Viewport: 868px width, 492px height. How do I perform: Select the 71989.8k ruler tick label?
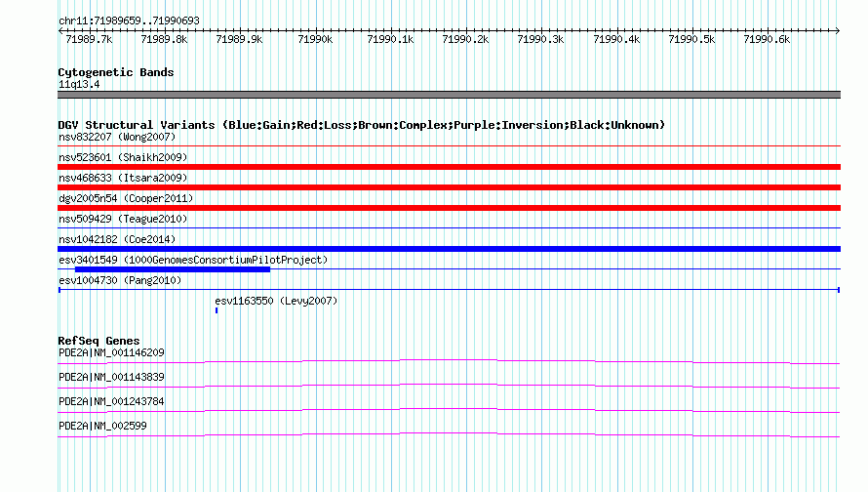click(x=164, y=39)
